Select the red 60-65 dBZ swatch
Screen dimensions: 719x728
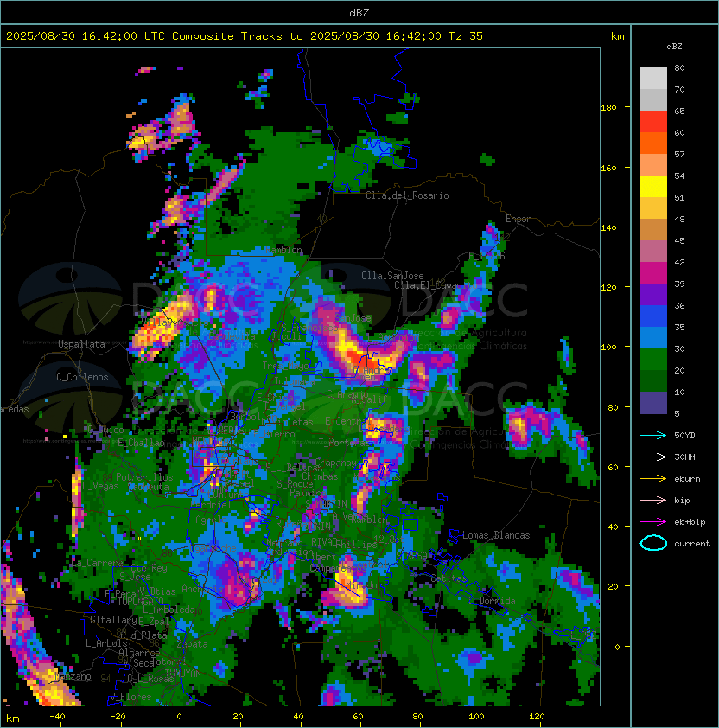click(653, 122)
